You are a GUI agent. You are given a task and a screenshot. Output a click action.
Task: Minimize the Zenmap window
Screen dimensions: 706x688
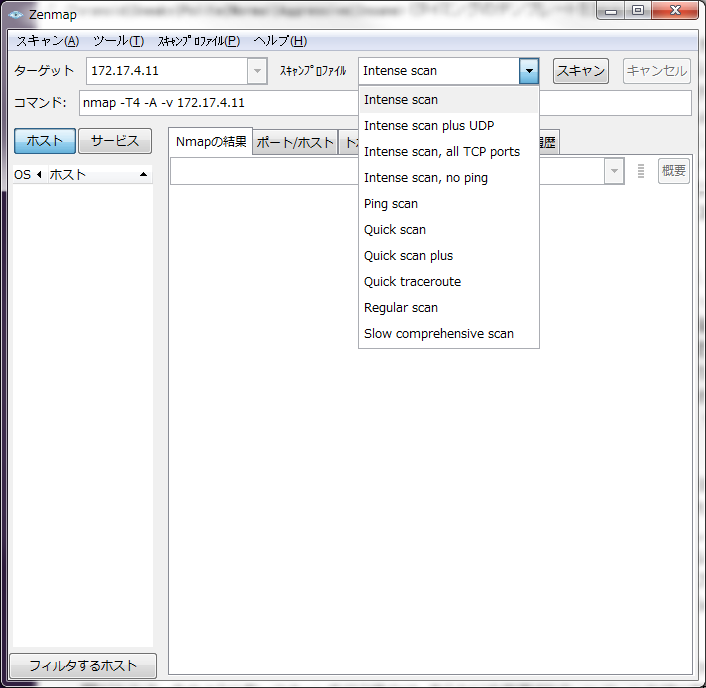click(611, 11)
